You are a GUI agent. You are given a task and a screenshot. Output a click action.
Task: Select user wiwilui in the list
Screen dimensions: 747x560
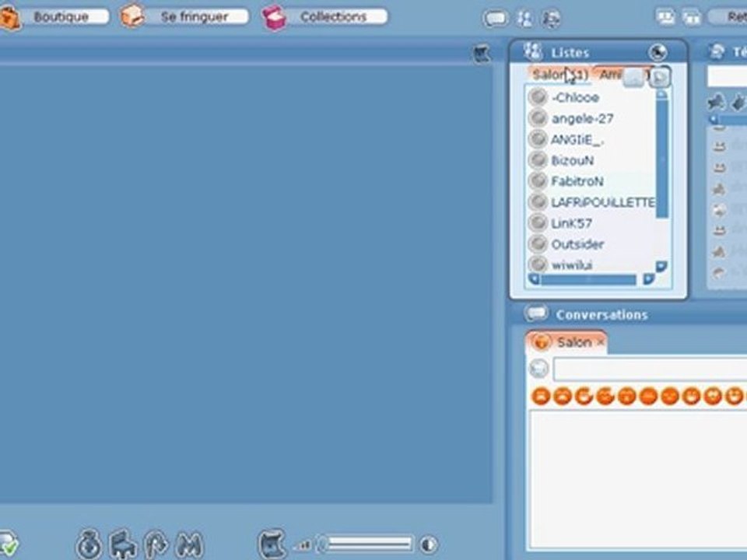(x=572, y=264)
